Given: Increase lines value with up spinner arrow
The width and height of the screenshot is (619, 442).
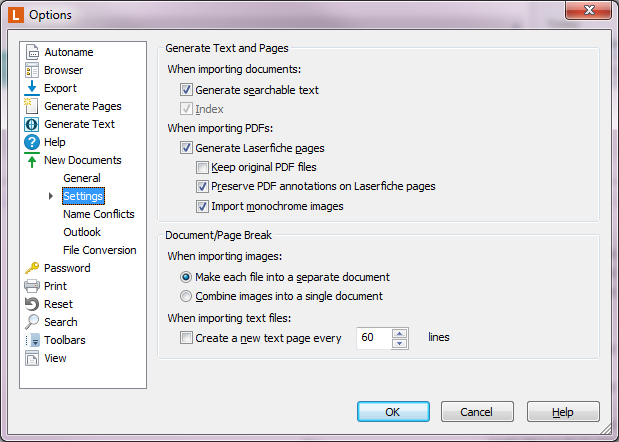Looking at the screenshot, I should coord(400,333).
